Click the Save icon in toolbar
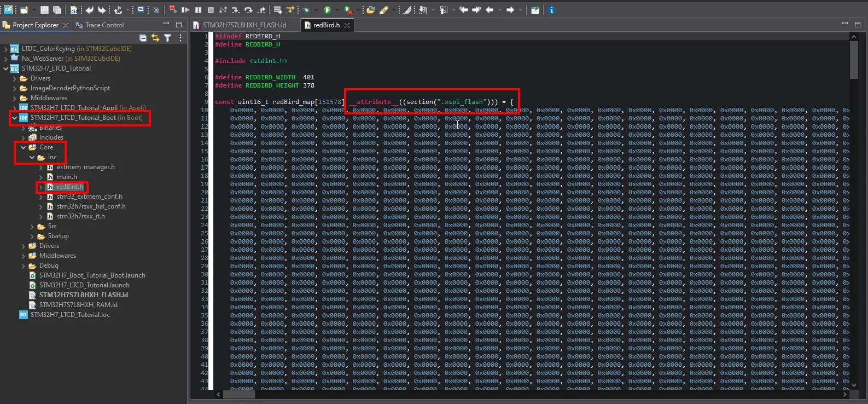This screenshot has width=868, height=404. pos(45,10)
